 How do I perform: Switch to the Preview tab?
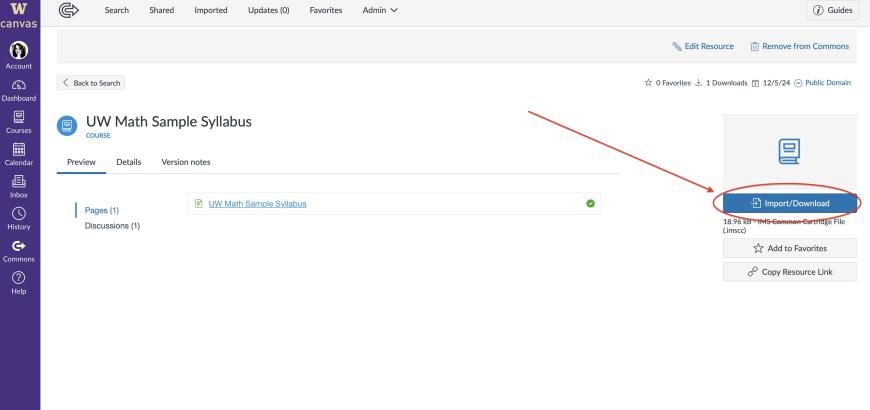(x=81, y=162)
